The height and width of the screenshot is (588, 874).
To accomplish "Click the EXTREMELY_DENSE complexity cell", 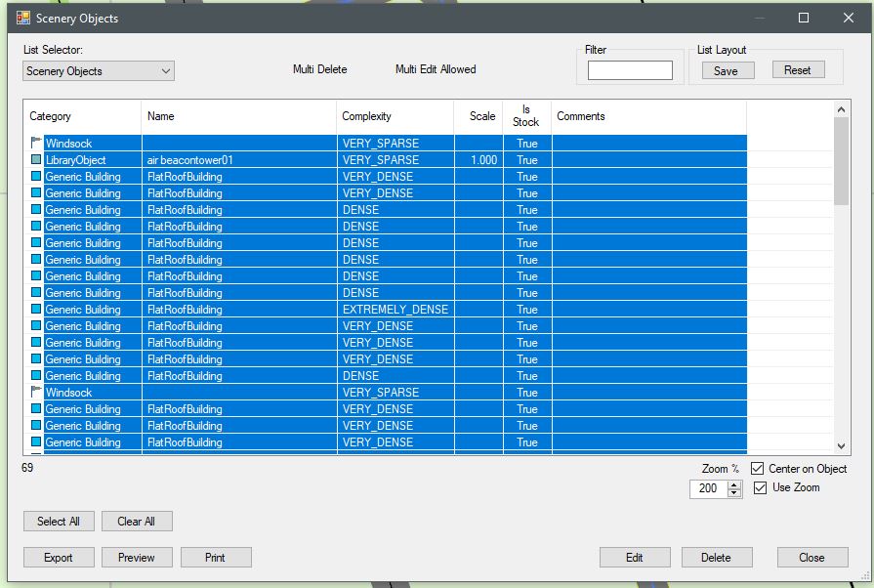I will 395,310.
